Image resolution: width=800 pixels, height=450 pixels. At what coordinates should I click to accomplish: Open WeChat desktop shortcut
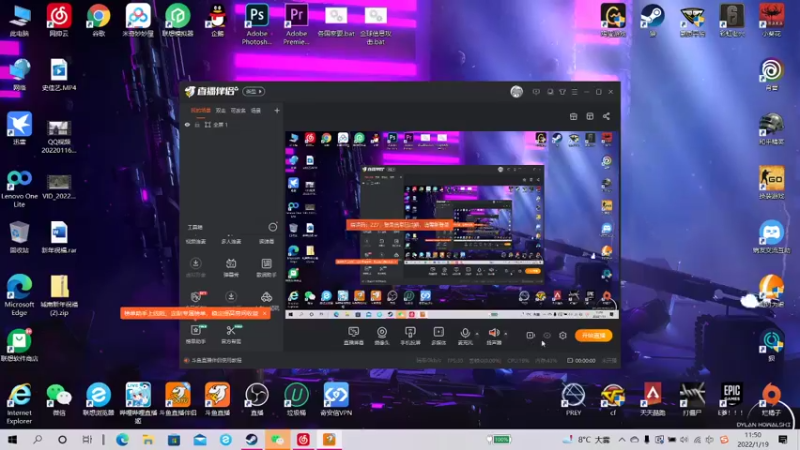pyautogui.click(x=59, y=399)
